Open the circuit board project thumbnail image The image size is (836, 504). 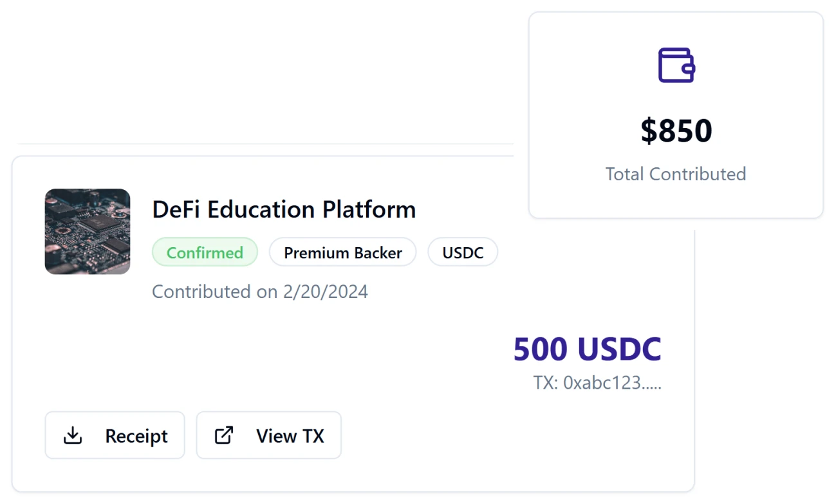[88, 232]
